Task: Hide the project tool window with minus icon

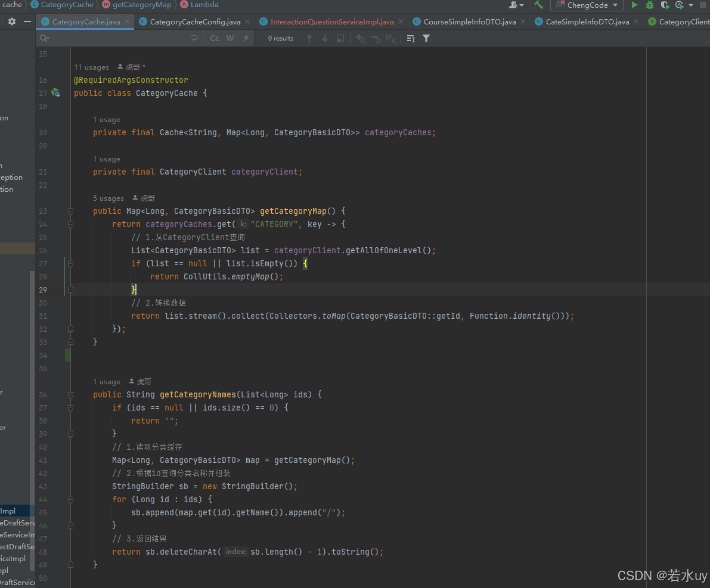Action: pyautogui.click(x=27, y=21)
